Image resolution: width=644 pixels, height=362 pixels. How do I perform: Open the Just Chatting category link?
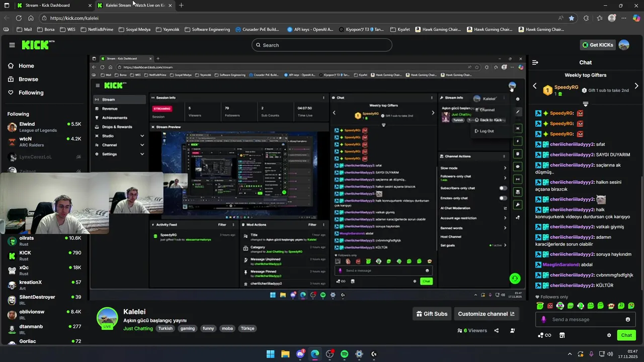[x=138, y=328]
